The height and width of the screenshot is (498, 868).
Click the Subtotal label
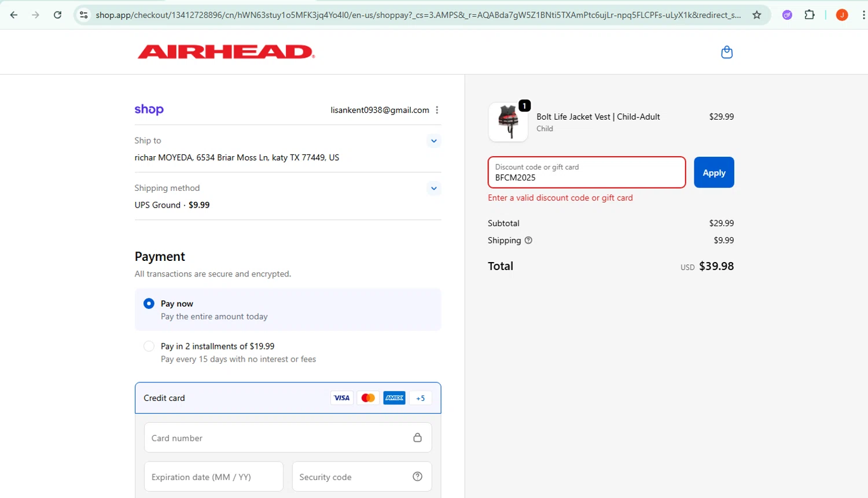503,223
